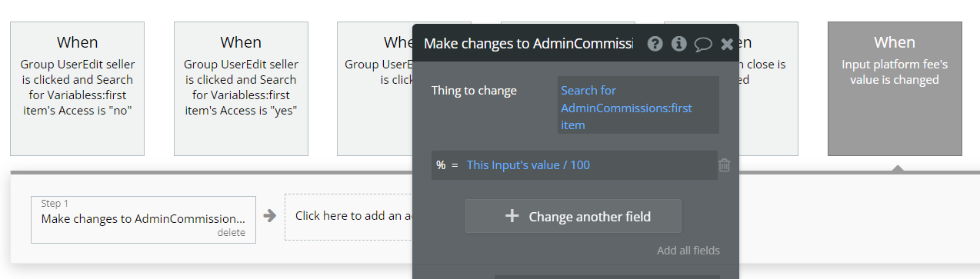Screen dimensions: 980x279
Task: Open the comment bubble icon in the popup header
Action: [703, 44]
